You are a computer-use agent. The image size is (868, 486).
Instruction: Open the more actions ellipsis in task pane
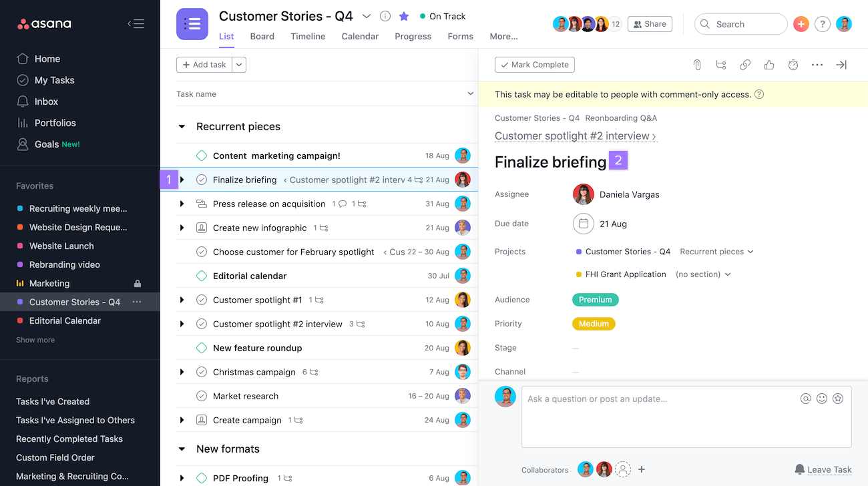817,65
